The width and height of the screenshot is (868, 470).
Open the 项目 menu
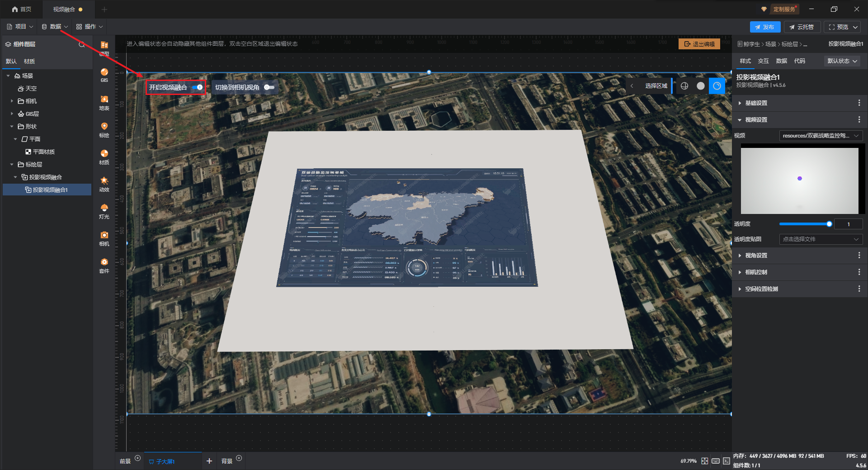(20, 27)
